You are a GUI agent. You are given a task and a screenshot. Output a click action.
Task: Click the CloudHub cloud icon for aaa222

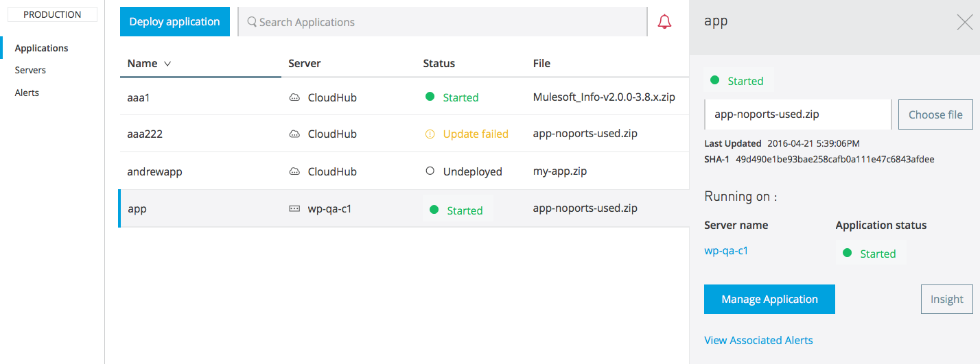(294, 134)
